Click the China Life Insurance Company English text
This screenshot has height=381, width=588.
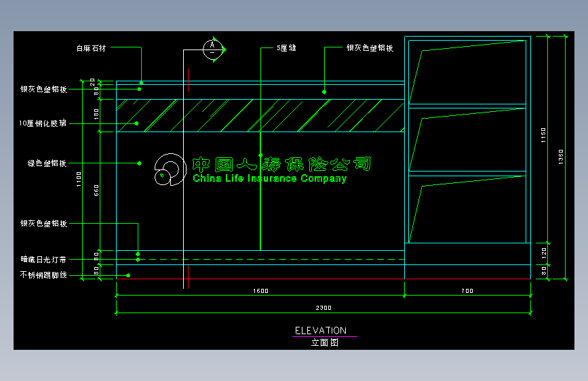pos(270,178)
